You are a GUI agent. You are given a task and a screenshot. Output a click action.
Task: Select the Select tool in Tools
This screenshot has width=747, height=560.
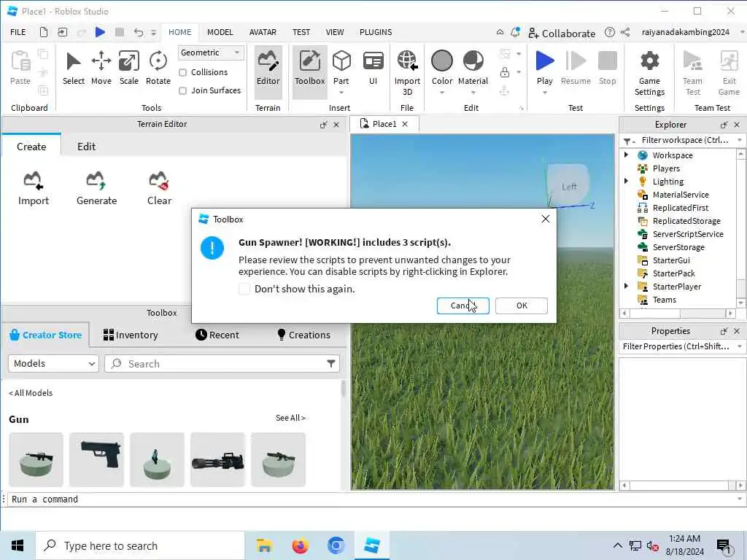pos(74,69)
